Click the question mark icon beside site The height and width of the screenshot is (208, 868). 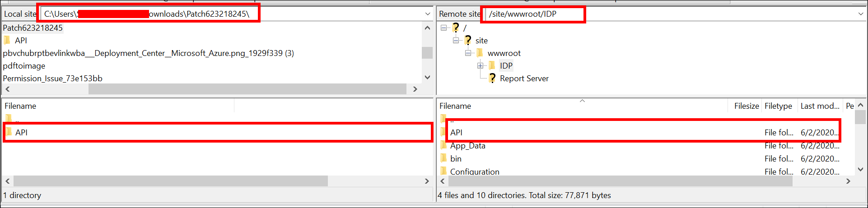pos(468,41)
